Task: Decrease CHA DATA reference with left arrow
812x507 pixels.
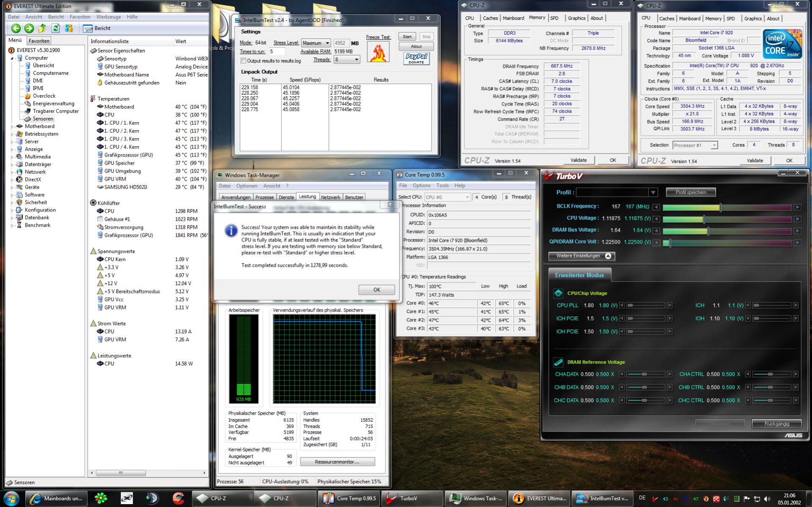Action: pos(622,374)
